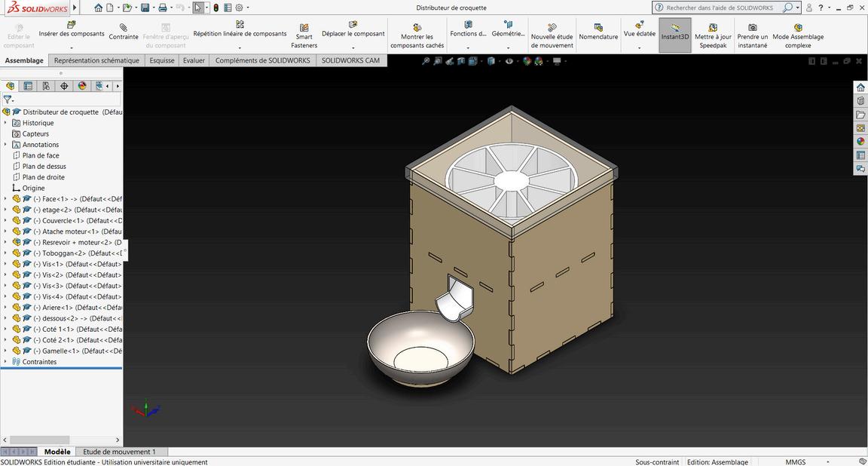
Task: Select Plan de dessus in tree
Action: [x=44, y=166]
